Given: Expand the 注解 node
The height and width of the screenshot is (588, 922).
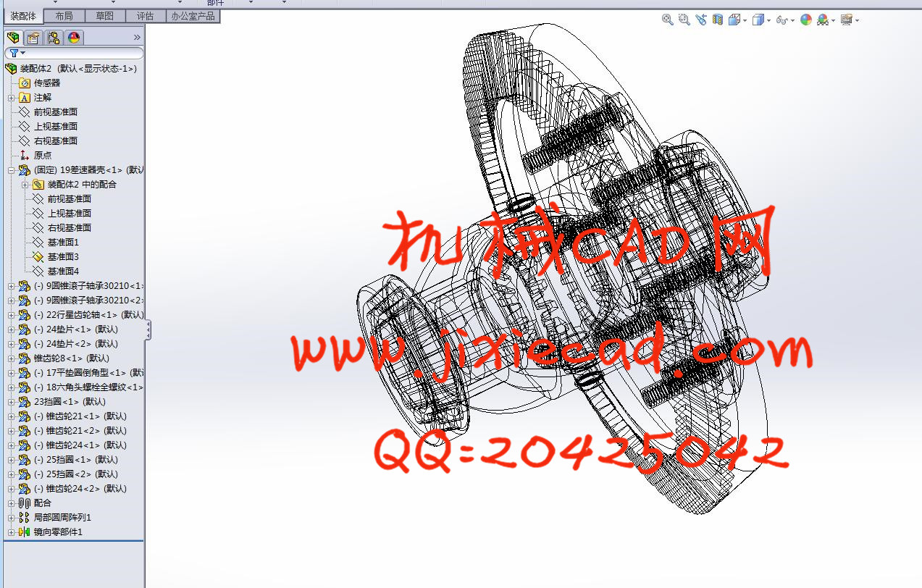Looking at the screenshot, I should coord(12,98).
